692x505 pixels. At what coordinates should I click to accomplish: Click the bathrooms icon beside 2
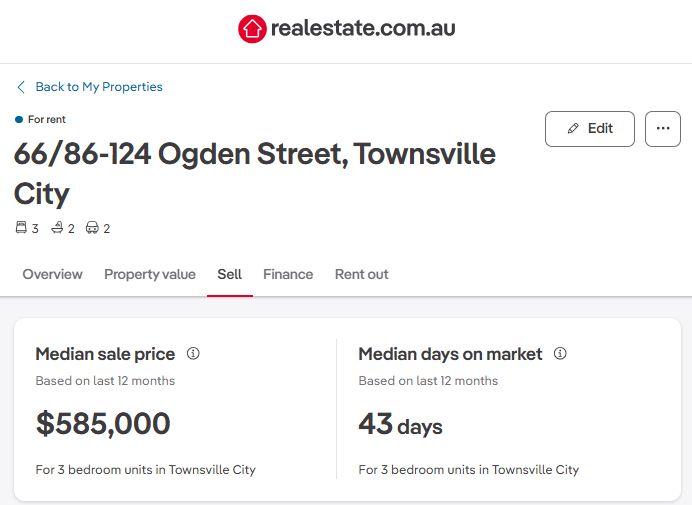pyautogui.click(x=57, y=228)
